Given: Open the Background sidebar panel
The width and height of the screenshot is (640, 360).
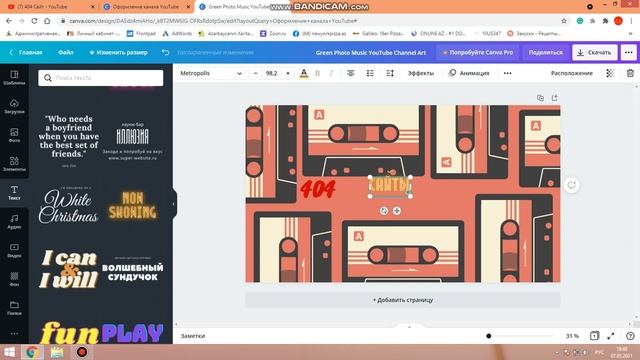Looking at the screenshot, I should 14,279.
